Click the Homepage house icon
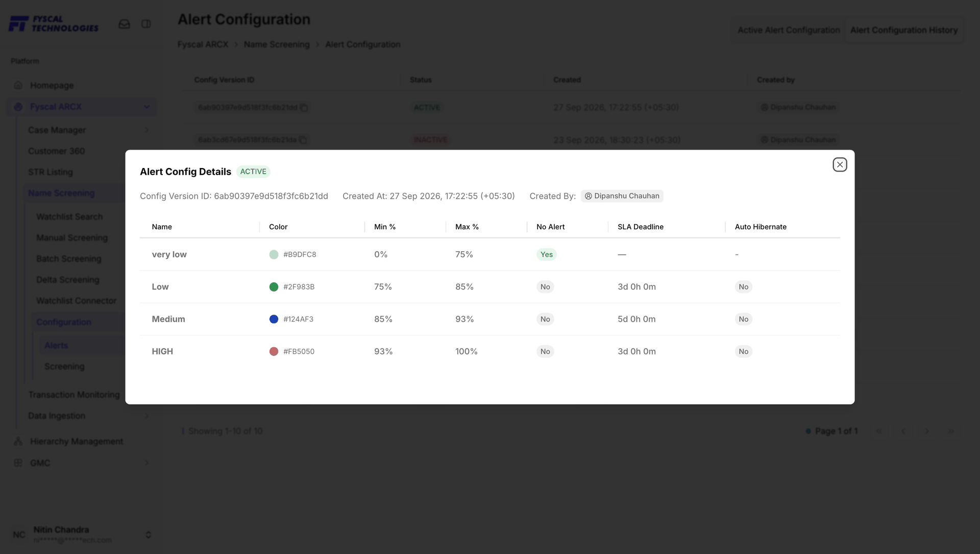Image resolution: width=980 pixels, height=554 pixels. (x=18, y=85)
